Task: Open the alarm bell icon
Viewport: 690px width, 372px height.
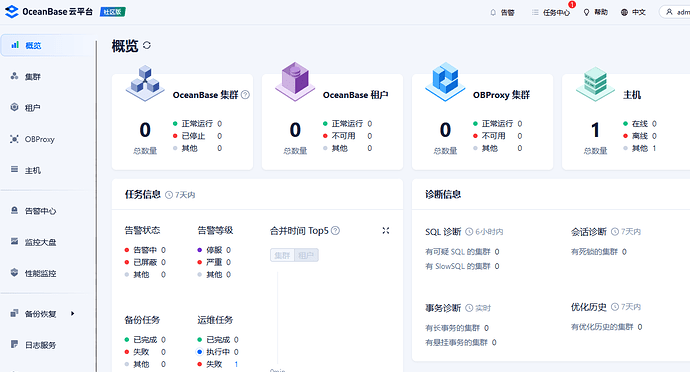Action: pyautogui.click(x=493, y=12)
